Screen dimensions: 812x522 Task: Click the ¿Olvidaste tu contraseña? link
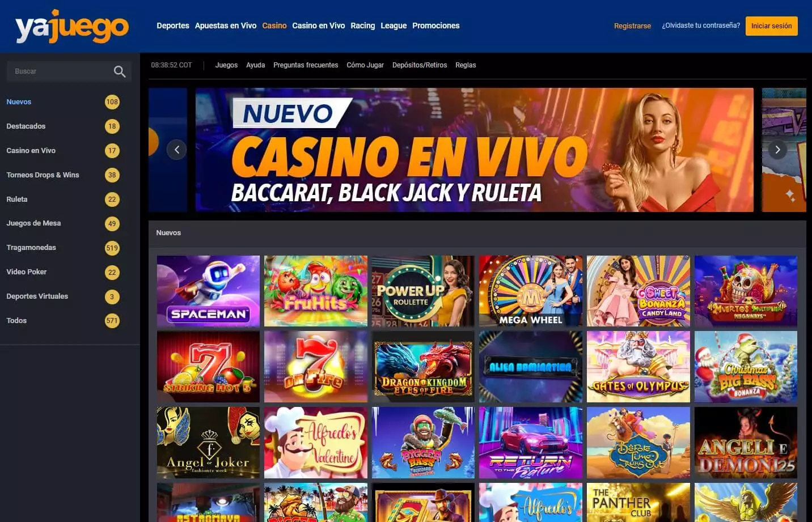701,26
